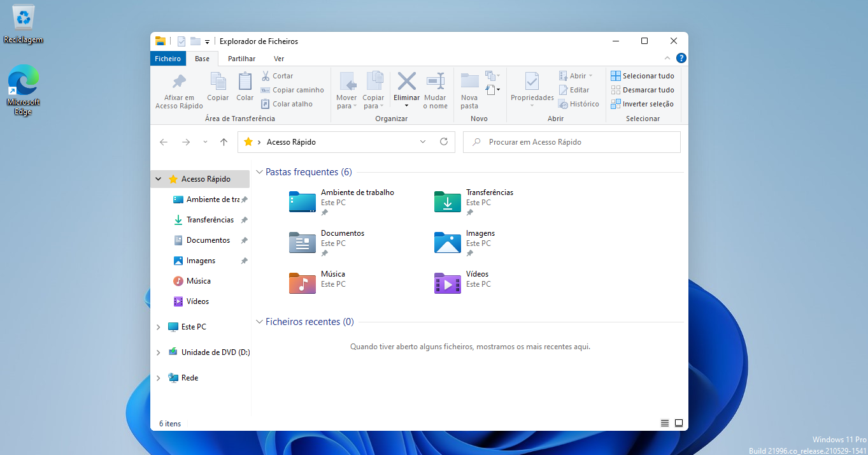The height and width of the screenshot is (455, 868).
Task: Expand Unidade de DVD (D:) tree node
Action: (159, 352)
